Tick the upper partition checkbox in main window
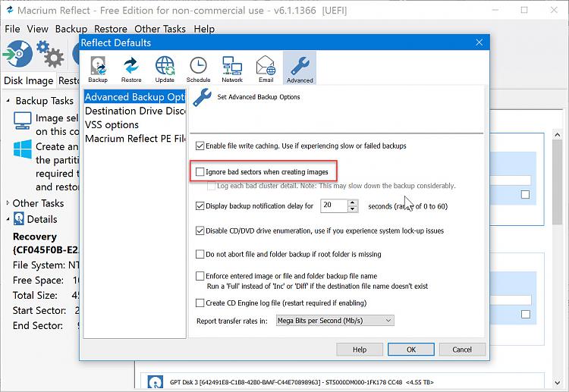This screenshot has width=569, height=392. 525,195
